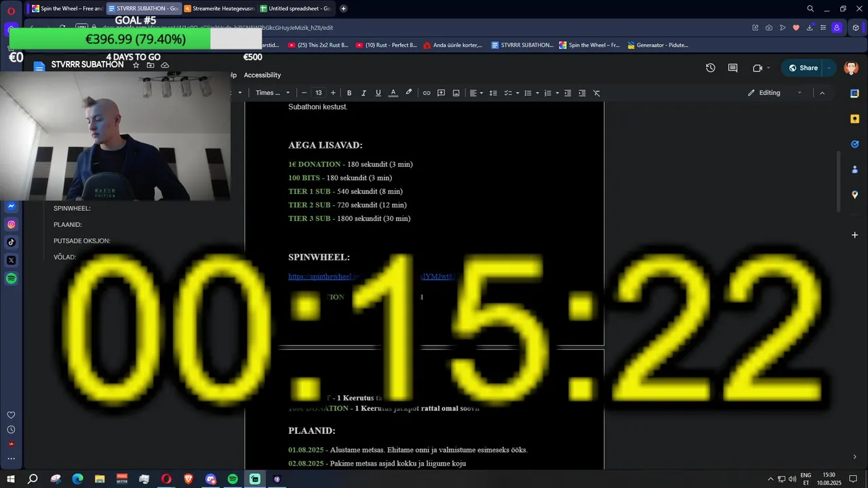868x488 pixels.
Task: Click the cloud save status icon
Action: click(x=165, y=65)
